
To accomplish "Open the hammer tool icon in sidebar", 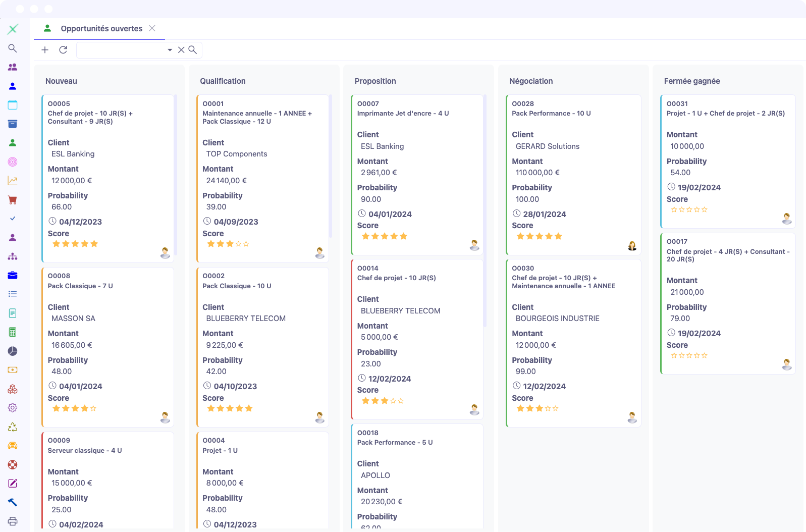I will 13,502.
